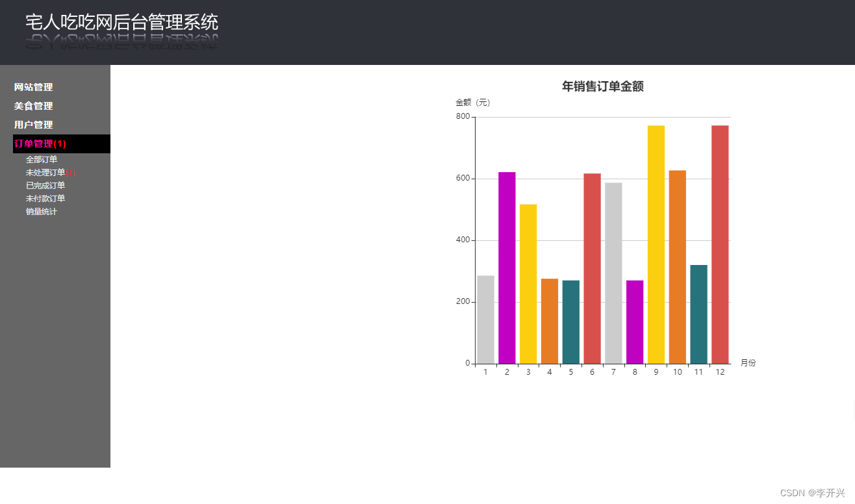Click the y-axis label 金额（元）
Image resolution: width=855 pixels, height=504 pixels.
pos(474,103)
